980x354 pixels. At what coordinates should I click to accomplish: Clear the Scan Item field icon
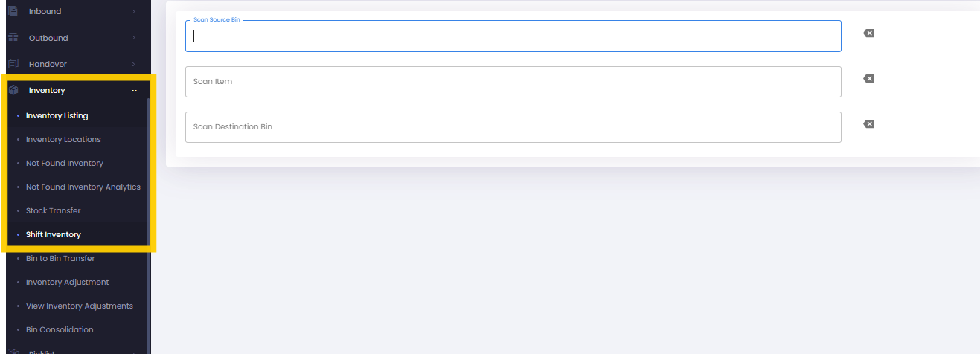tap(868, 79)
